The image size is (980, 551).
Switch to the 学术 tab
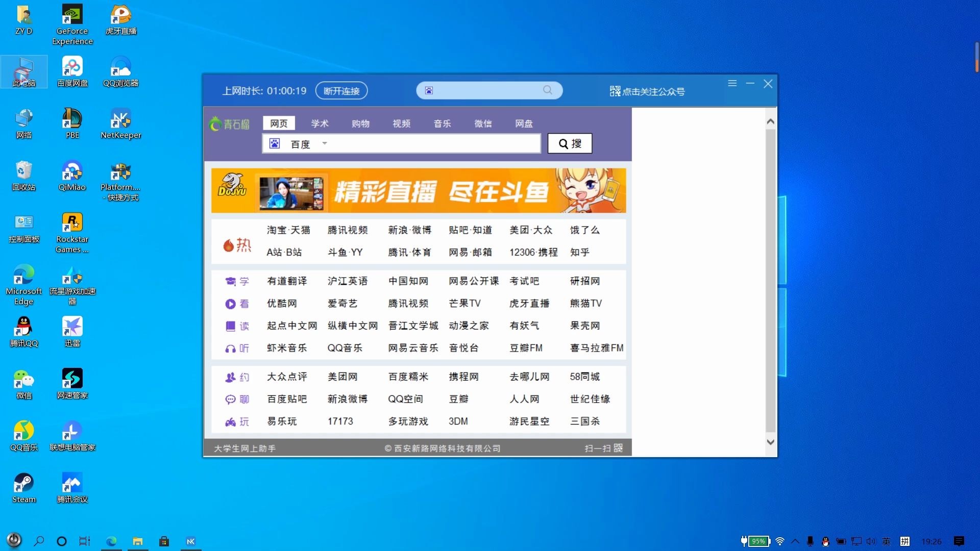pos(320,123)
